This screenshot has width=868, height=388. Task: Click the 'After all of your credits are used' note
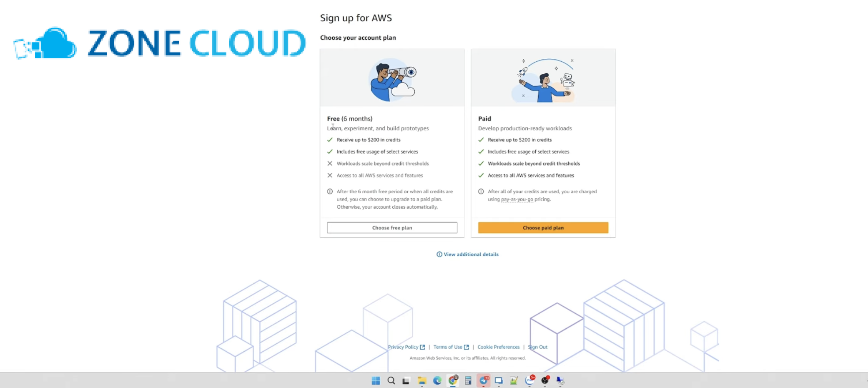[x=542, y=195]
